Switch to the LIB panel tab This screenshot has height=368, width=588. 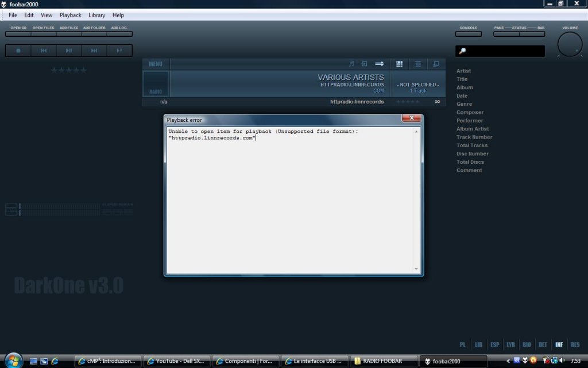click(x=478, y=344)
